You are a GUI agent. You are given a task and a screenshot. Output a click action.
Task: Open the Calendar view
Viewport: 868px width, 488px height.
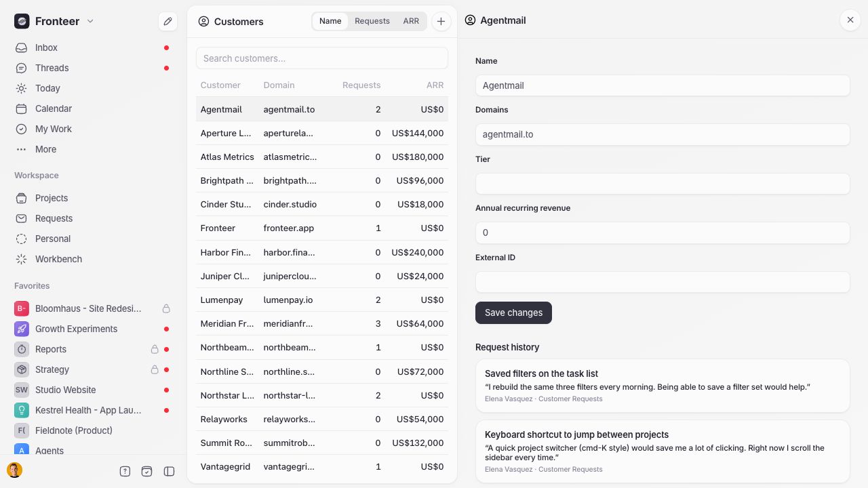(93, 108)
